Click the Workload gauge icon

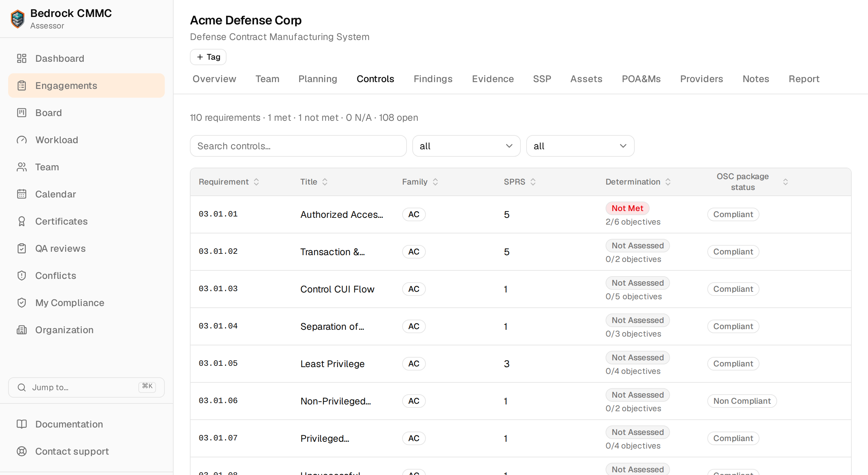click(22, 140)
